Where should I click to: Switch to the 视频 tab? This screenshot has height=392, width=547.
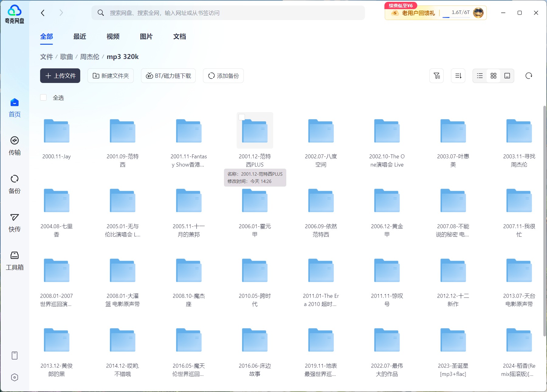[x=113, y=36]
